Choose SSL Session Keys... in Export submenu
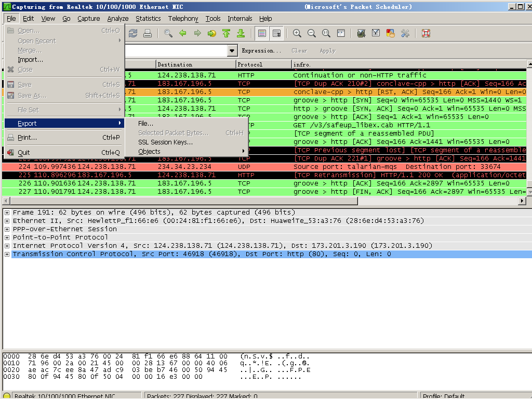This screenshot has width=532, height=399. 187,142
